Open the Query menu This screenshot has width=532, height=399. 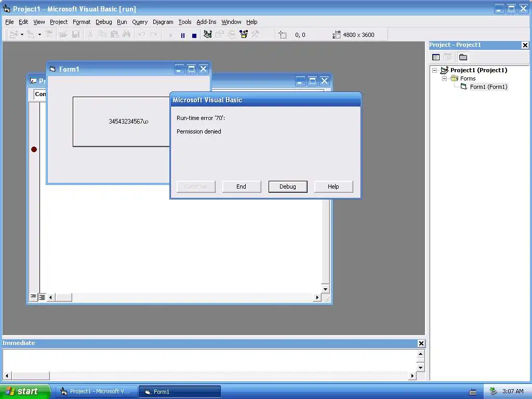[140, 22]
